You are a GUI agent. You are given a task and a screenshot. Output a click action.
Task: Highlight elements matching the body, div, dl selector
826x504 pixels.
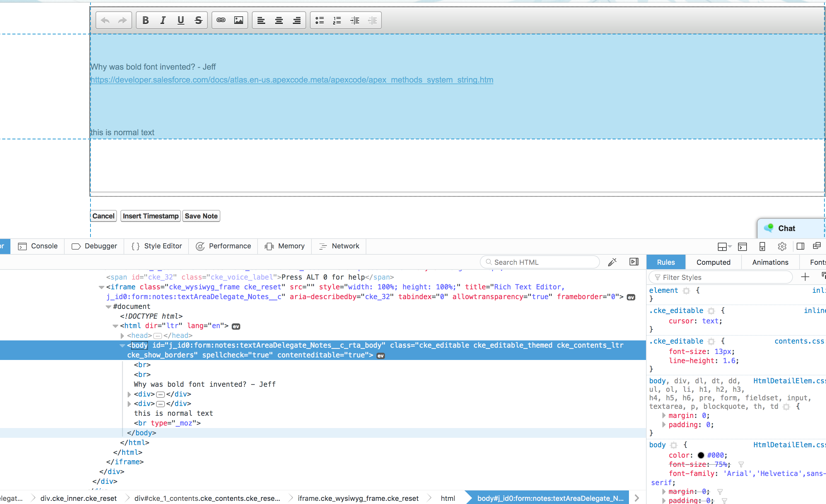787,407
